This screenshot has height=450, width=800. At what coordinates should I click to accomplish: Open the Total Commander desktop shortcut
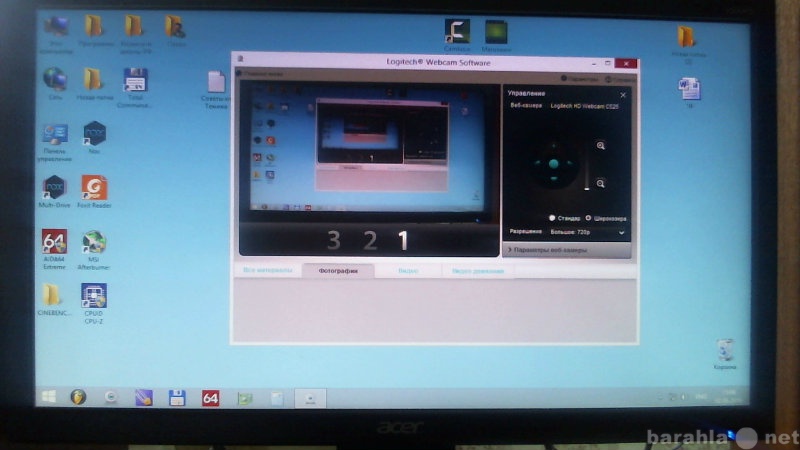[135, 88]
